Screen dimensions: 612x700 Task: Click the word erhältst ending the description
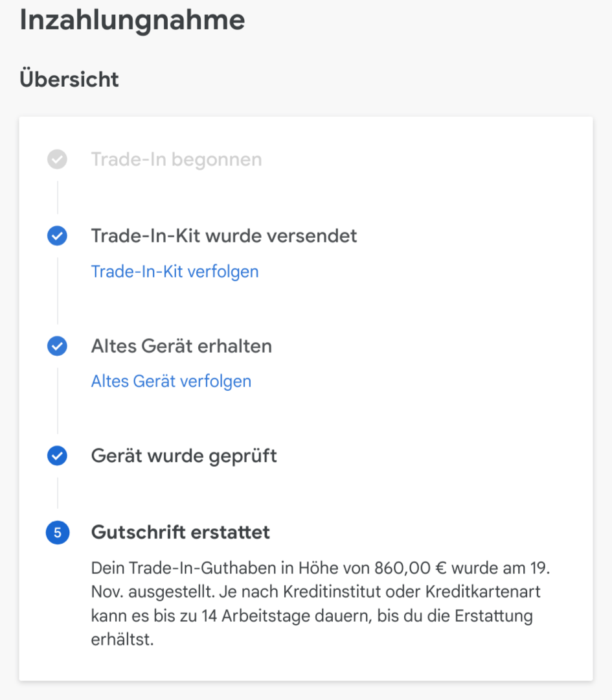(121, 638)
